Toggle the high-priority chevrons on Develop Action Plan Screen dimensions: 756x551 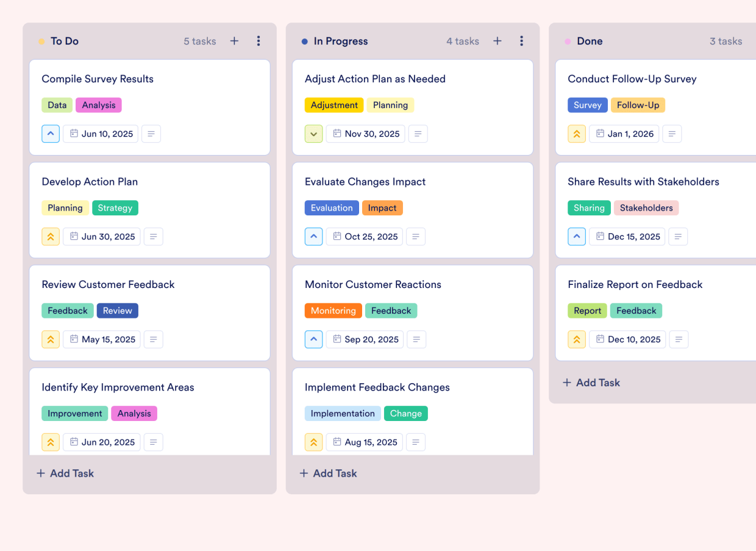point(51,236)
